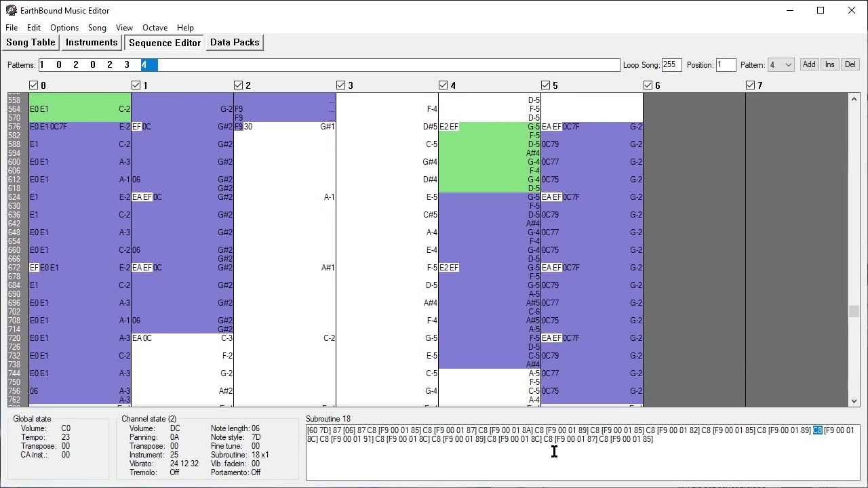
Task: Click the vertical scrollbar thumb
Action: (x=854, y=311)
